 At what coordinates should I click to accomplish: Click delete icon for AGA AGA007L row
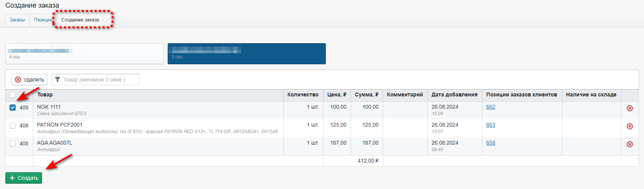630,144
